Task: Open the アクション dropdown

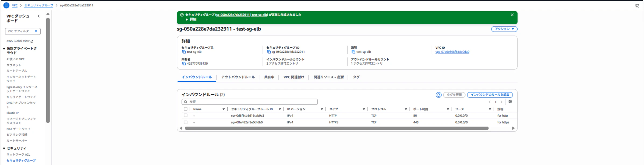Action: tap(504, 29)
